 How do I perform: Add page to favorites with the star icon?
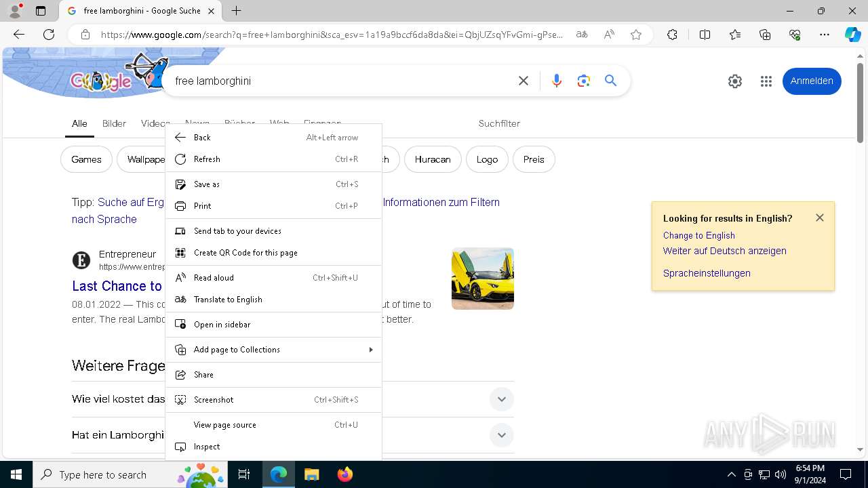click(x=636, y=35)
